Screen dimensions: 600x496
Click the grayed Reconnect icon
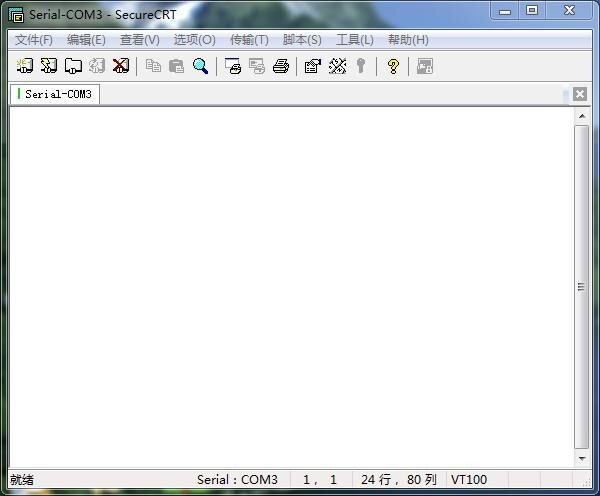97,66
